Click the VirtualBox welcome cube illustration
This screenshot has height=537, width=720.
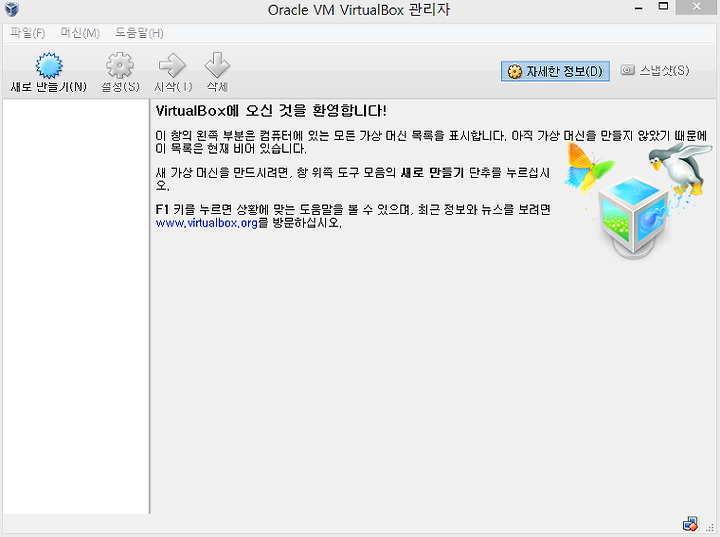click(x=636, y=200)
